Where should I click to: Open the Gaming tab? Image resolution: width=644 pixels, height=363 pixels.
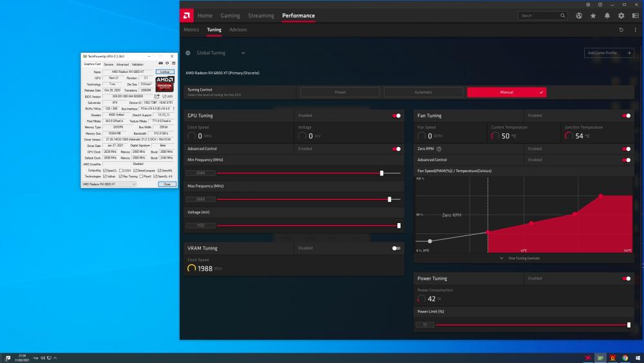coord(230,15)
